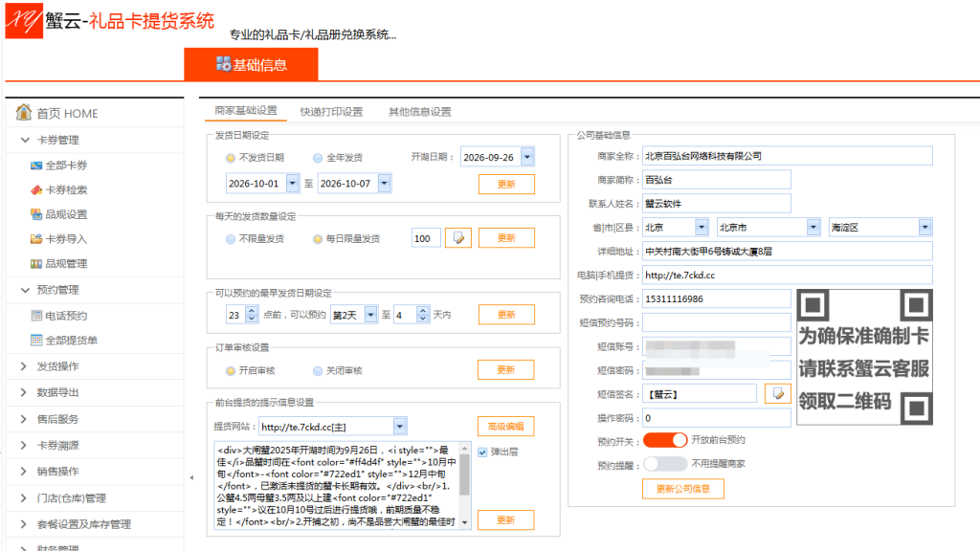Expand the 卡券溯源 section
The image size is (980, 551).
pos(24,445)
